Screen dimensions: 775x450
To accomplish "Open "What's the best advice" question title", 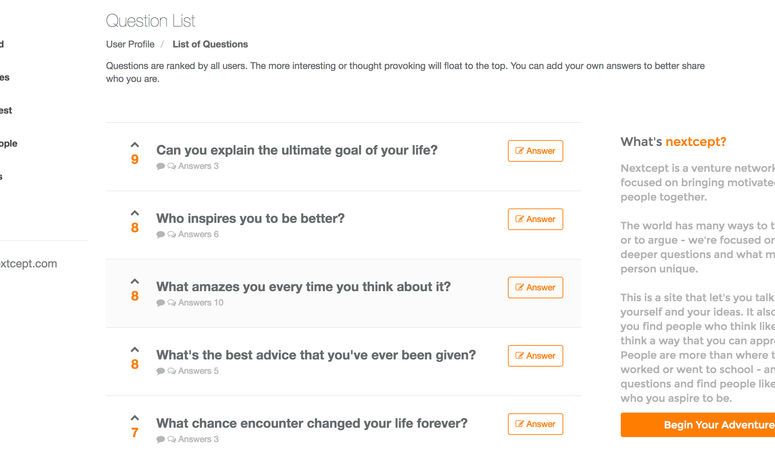I will [x=316, y=355].
